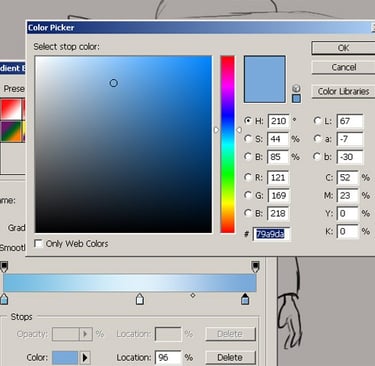The width and height of the screenshot is (375, 366).
Task: Select the middle white color stop
Action: (x=140, y=299)
